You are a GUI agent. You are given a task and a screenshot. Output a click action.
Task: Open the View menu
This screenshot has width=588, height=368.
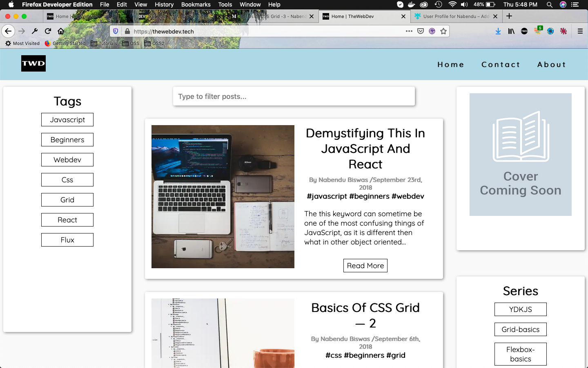coord(140,4)
